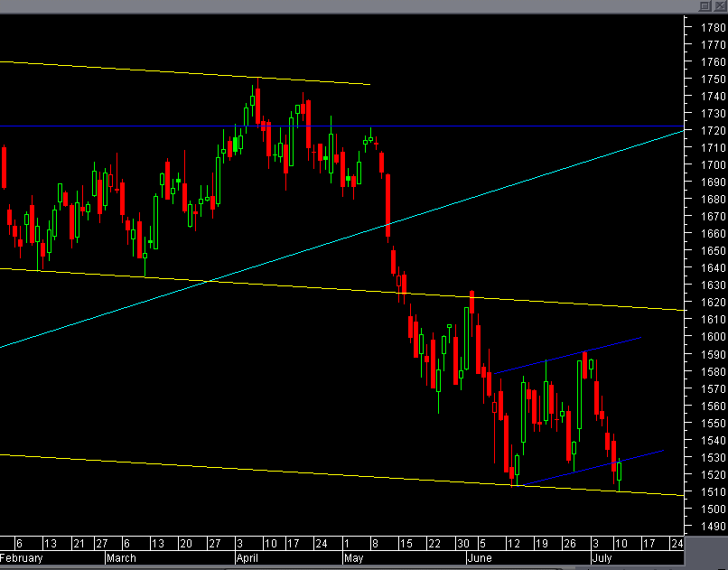Click the date label 8 in May
Viewport: 728px width, 570px height.
pos(375,543)
